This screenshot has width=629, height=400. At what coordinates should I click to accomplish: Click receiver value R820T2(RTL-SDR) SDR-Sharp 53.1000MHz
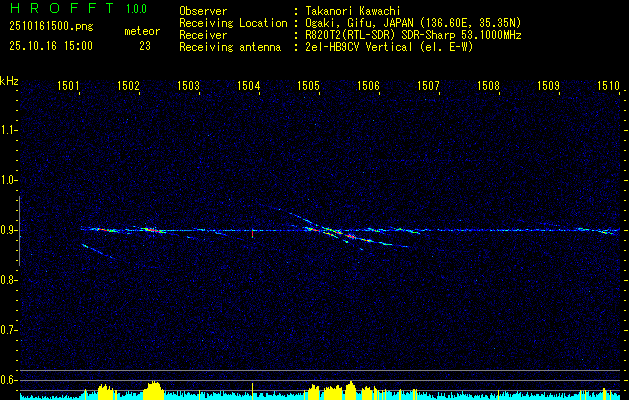coord(413,35)
